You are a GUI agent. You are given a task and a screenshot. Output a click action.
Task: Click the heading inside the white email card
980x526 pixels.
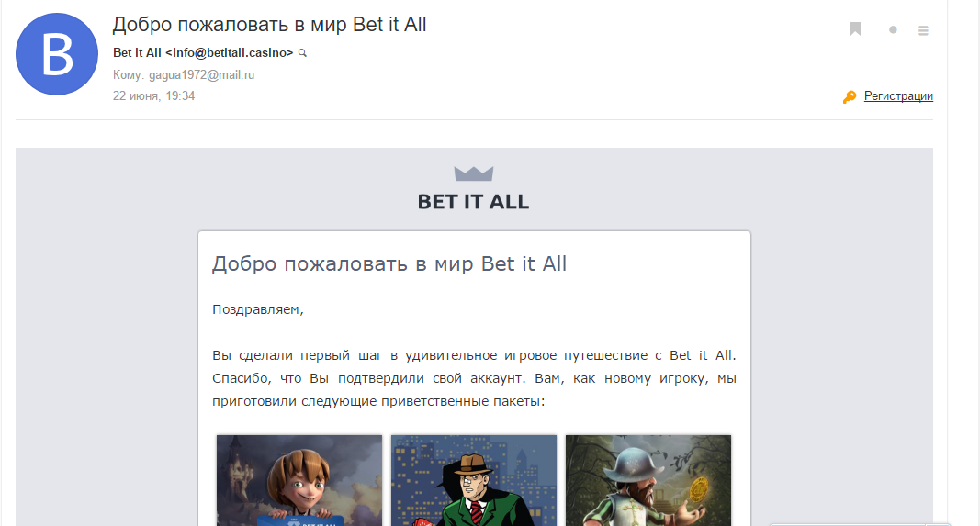pyautogui.click(x=389, y=264)
